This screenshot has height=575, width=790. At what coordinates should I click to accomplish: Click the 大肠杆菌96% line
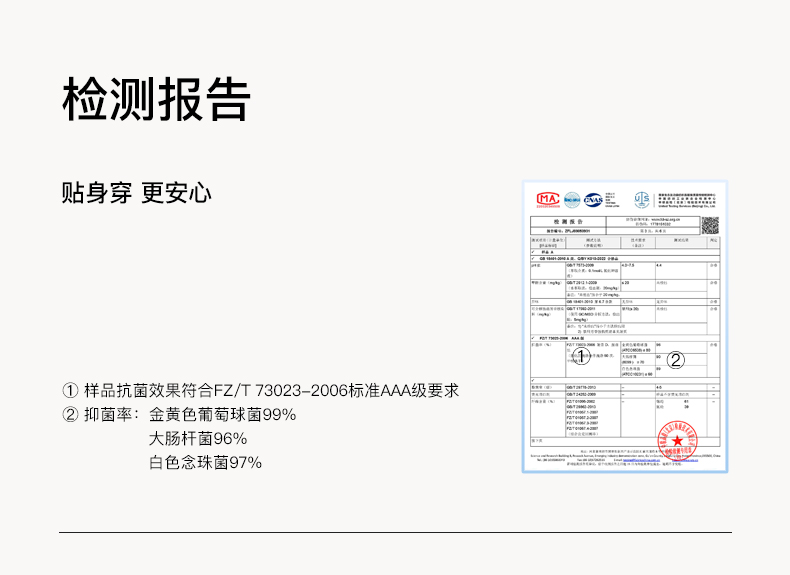[x=198, y=438]
